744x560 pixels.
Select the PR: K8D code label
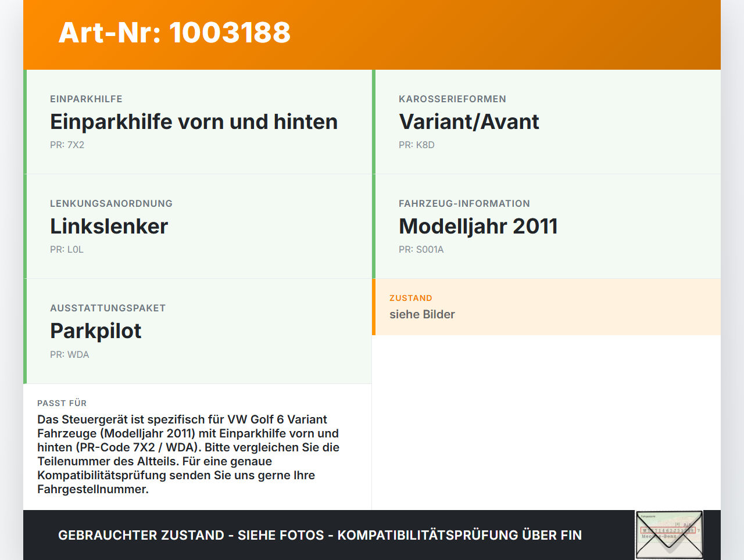tap(416, 144)
